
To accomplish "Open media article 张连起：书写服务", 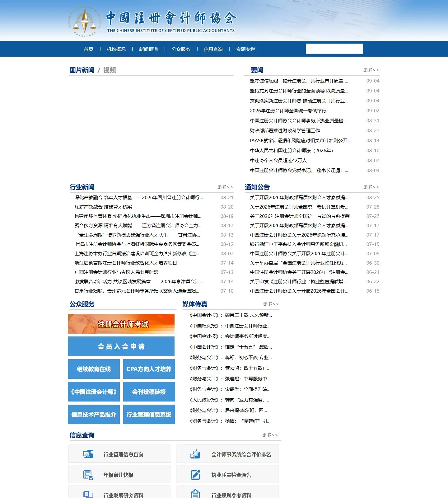I will click(230, 379).
